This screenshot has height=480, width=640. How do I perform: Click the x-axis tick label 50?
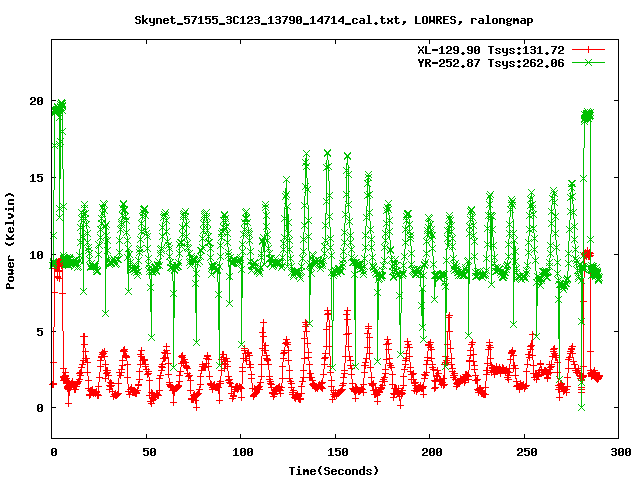(149, 452)
